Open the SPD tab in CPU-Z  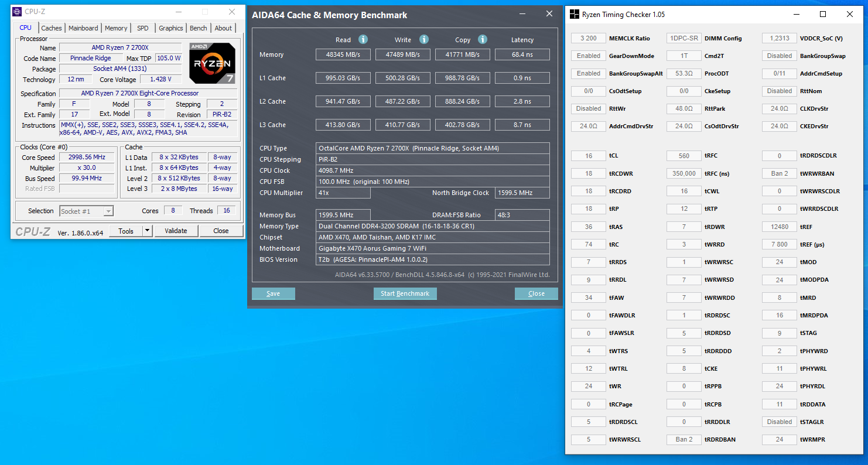tap(143, 28)
